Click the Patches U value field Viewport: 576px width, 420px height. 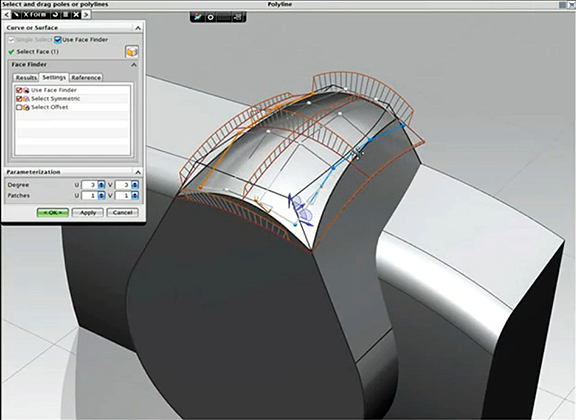[90, 195]
